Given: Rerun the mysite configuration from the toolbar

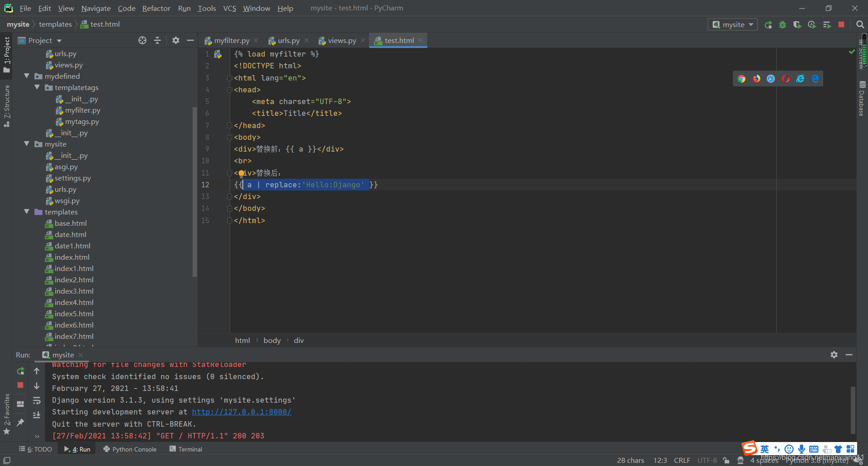Looking at the screenshot, I should tap(768, 25).
